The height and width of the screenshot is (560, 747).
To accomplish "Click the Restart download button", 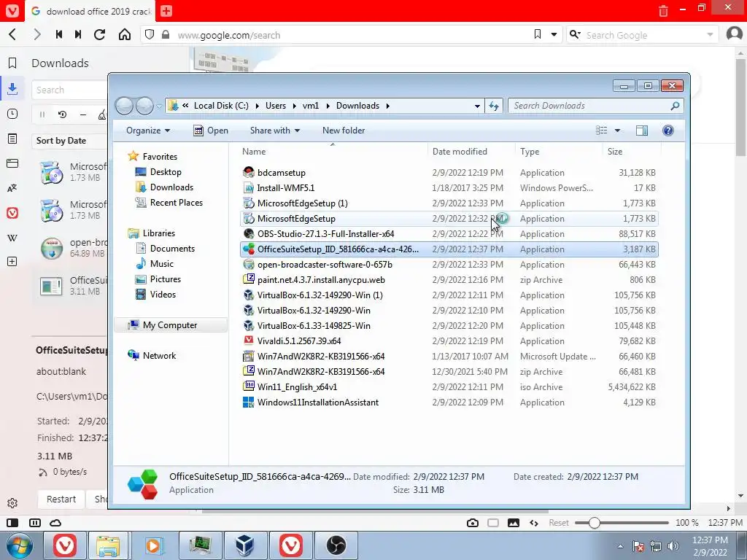I will pos(61,499).
